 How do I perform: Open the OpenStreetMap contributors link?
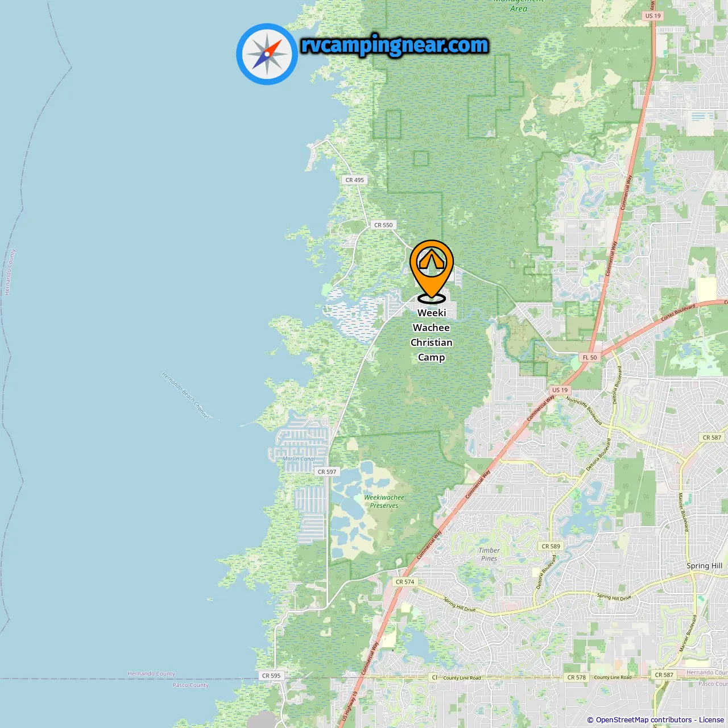click(644, 720)
